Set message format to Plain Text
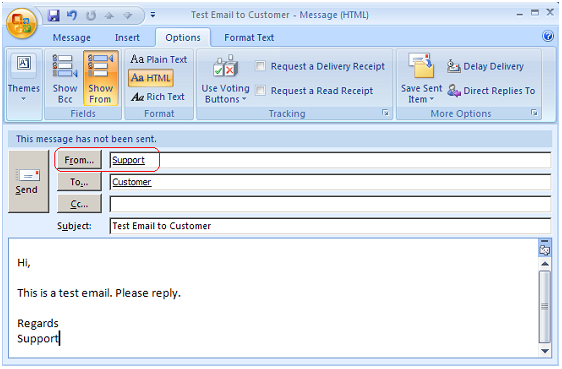The image size is (562, 369). coord(158,59)
